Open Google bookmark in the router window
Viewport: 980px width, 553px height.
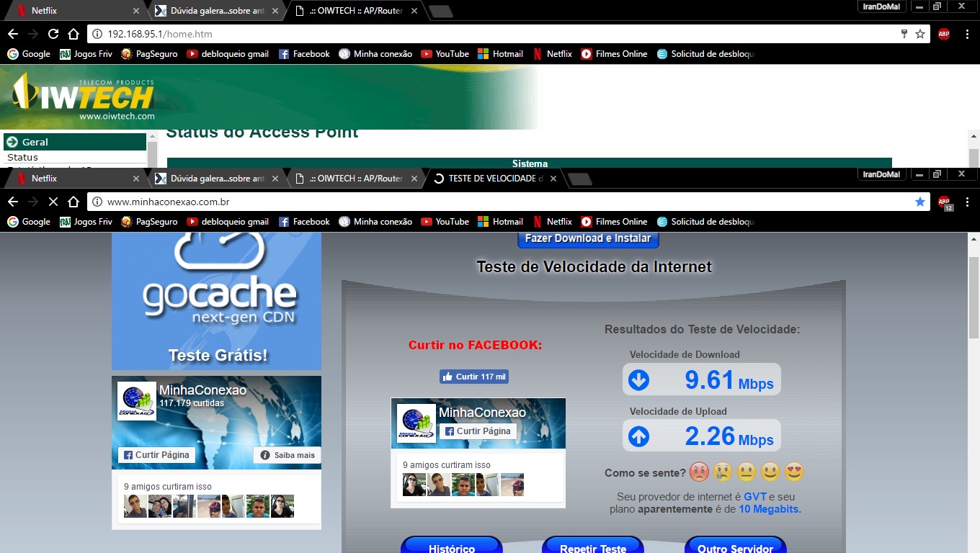pyautogui.click(x=29, y=54)
